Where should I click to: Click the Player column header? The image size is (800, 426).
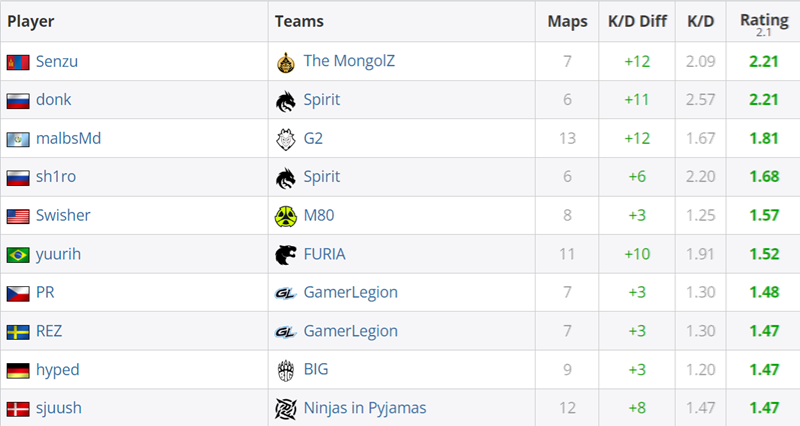(x=31, y=21)
